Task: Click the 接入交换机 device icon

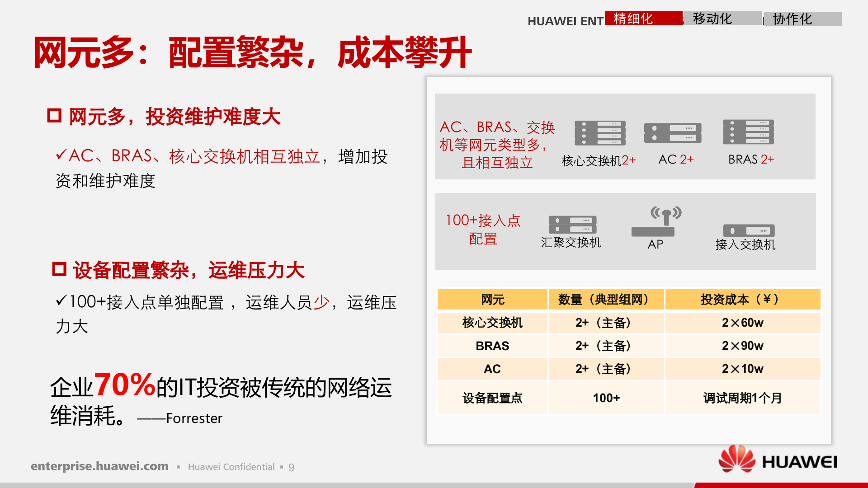Action: [x=750, y=230]
